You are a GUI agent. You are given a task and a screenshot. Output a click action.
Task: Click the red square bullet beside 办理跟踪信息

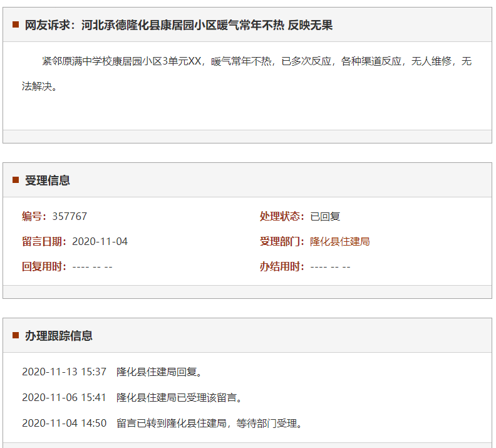pyautogui.click(x=16, y=336)
